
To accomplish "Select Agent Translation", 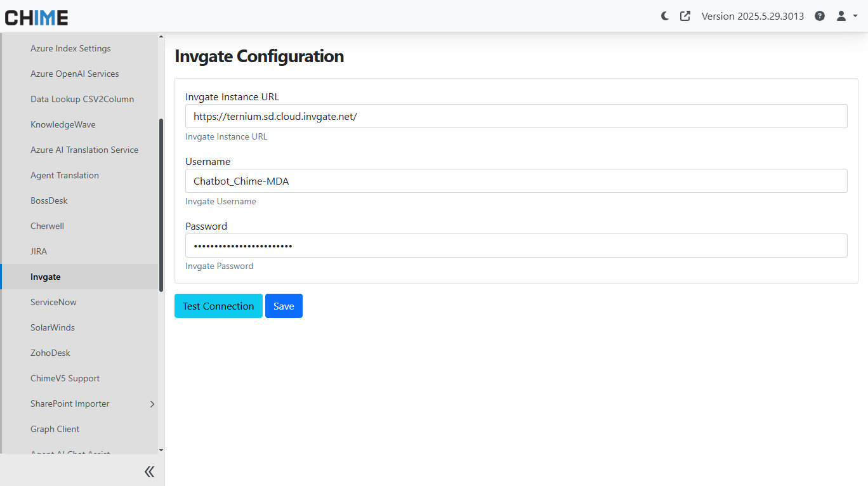I will [x=65, y=176].
